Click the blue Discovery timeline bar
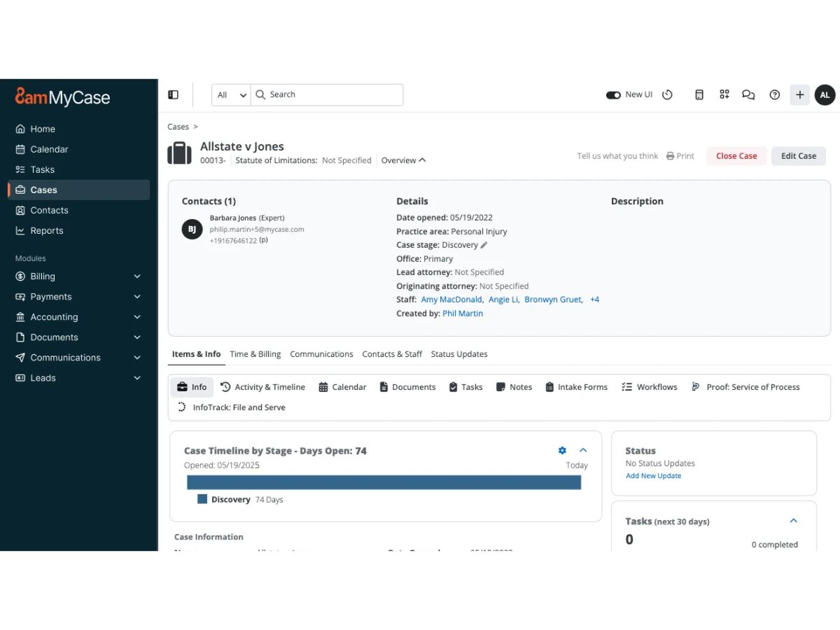Screen dimensions: 840x630 384,482
